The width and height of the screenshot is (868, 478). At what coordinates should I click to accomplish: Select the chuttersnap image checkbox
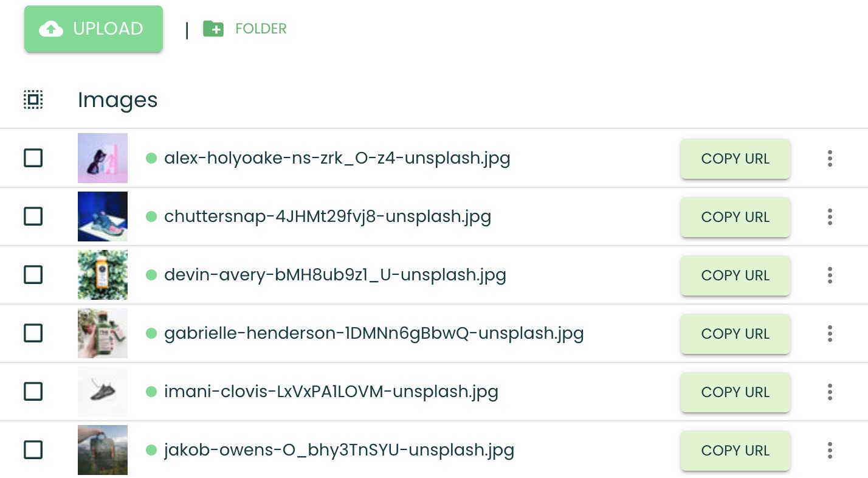point(33,216)
